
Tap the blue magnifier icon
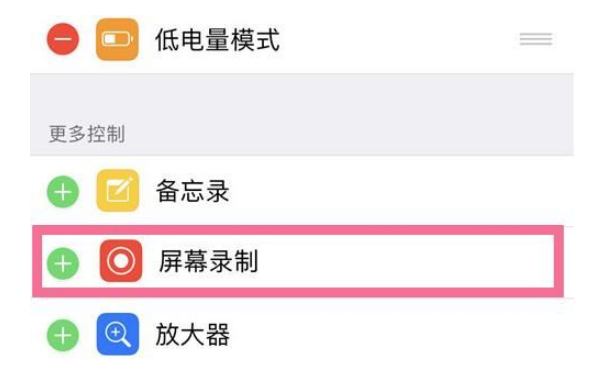pyautogui.click(x=118, y=334)
